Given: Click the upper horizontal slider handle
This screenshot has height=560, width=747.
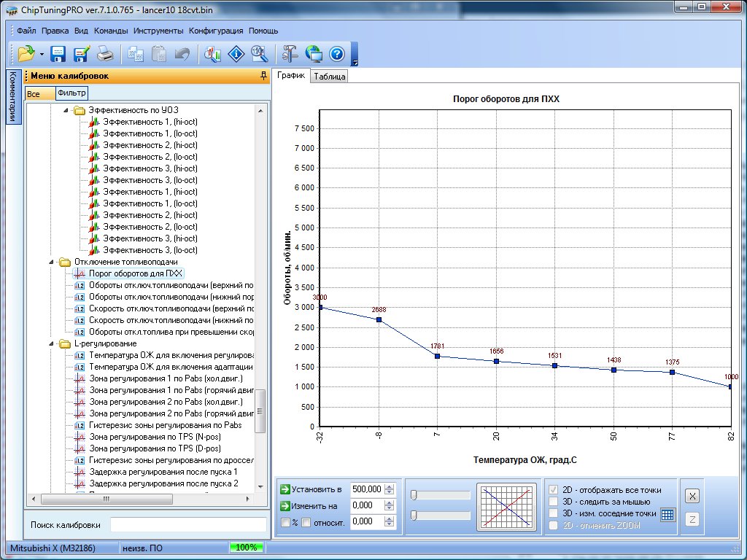Looking at the screenshot, I should (x=414, y=495).
